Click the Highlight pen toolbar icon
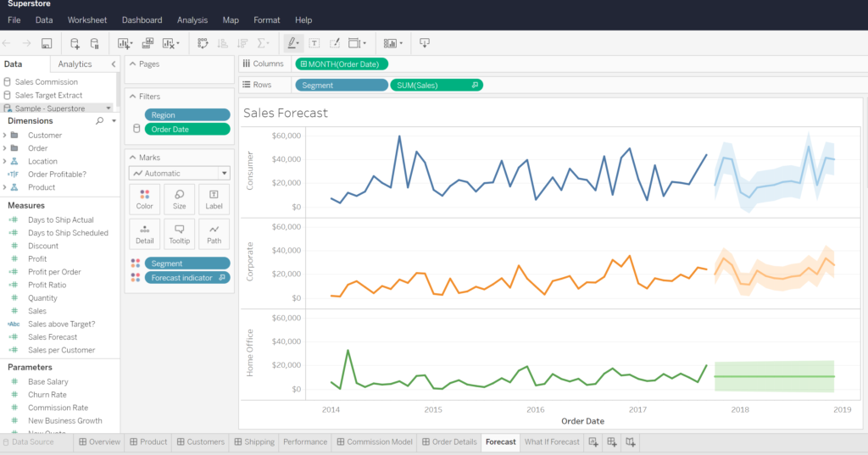Viewport: 868px width, 455px height. [292, 43]
